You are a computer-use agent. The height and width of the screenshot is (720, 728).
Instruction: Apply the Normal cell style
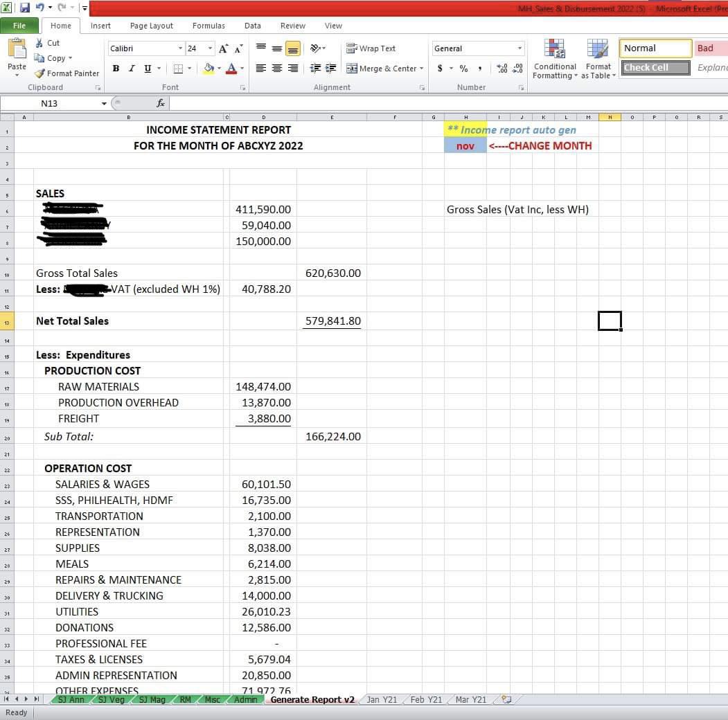(655, 48)
